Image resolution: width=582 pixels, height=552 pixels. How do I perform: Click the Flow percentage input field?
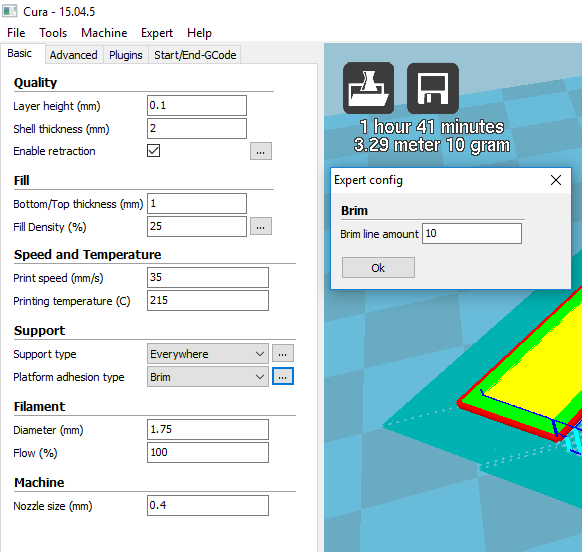pos(207,453)
